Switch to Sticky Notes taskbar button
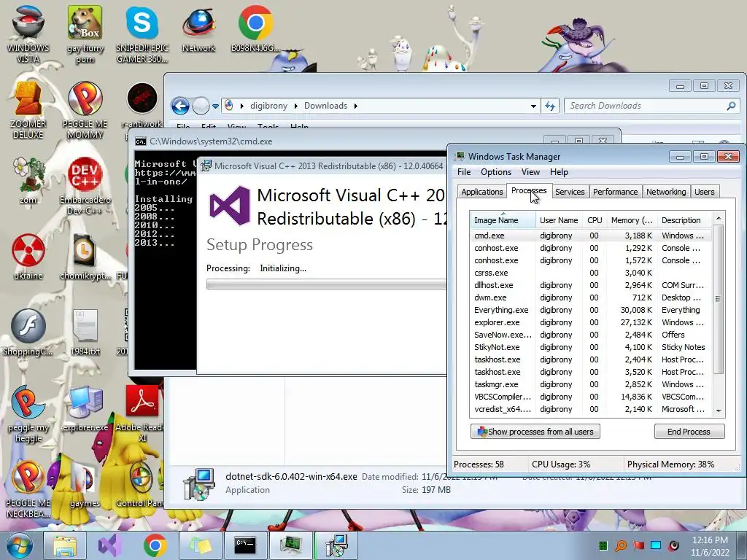This screenshot has height=560, width=747. tap(200, 545)
